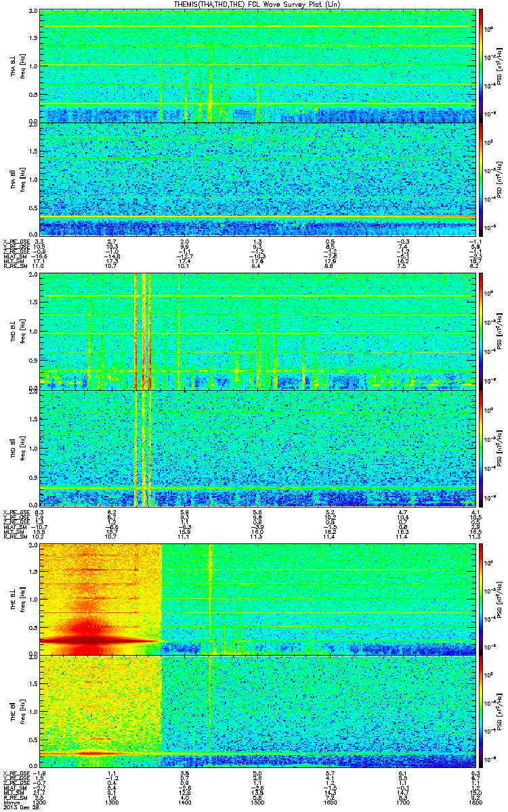Click the 'THD B⊥ freq [Hz]' axis label
The width and height of the screenshot is (508, 812).
point(16,331)
